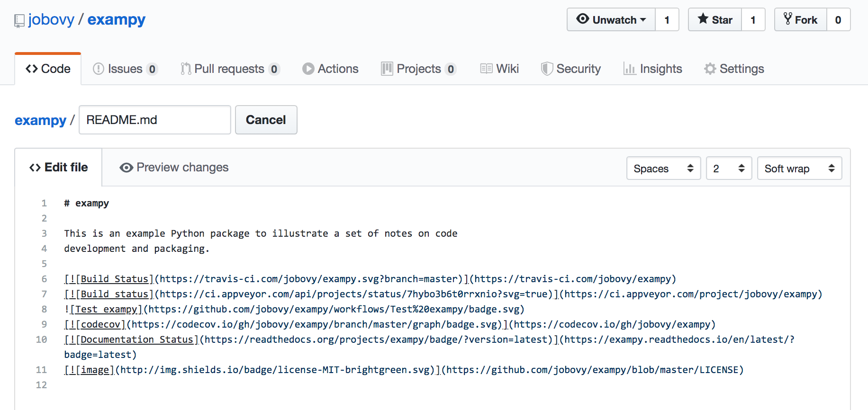Click the Settings gear icon
Image resolution: width=868 pixels, height=410 pixels.
(710, 69)
